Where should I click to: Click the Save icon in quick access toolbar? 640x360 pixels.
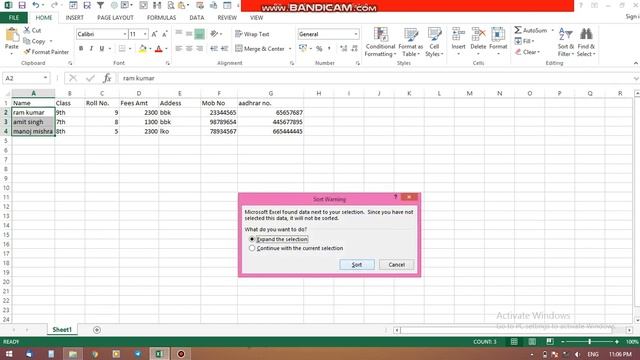coord(22,5)
